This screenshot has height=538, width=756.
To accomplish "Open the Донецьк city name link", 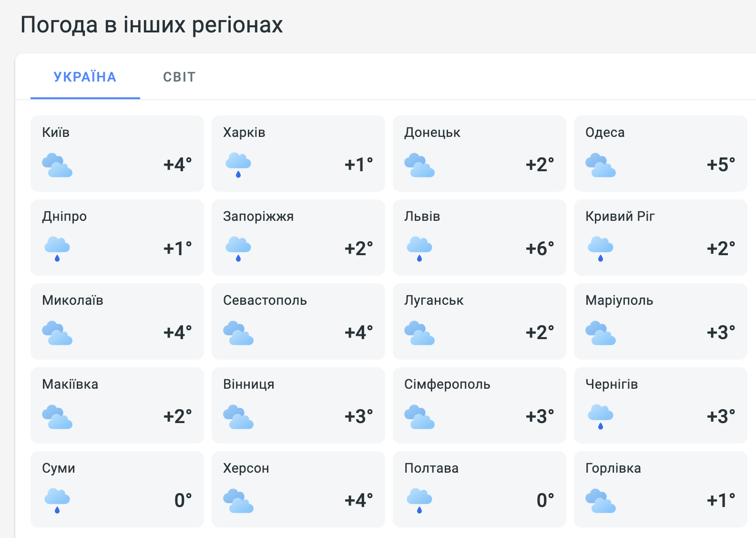I will (432, 133).
